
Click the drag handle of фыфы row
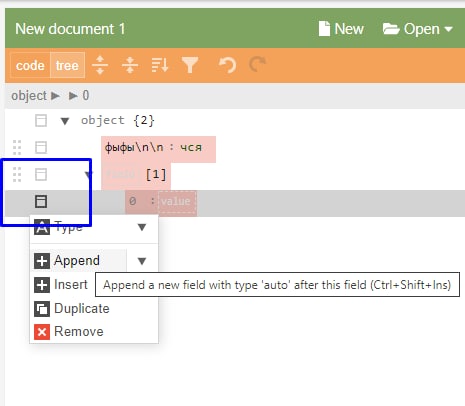(17, 148)
